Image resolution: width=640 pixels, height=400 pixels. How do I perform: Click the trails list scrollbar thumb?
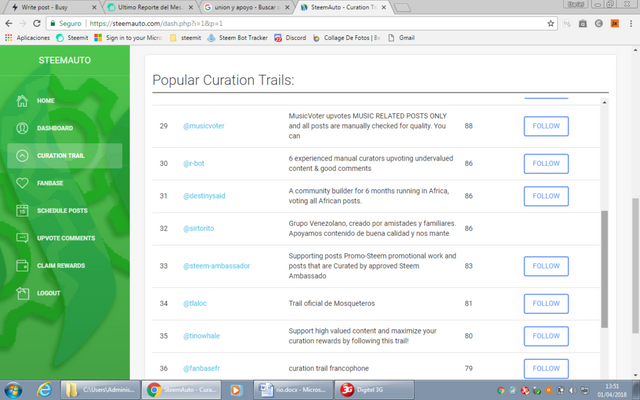click(x=604, y=269)
